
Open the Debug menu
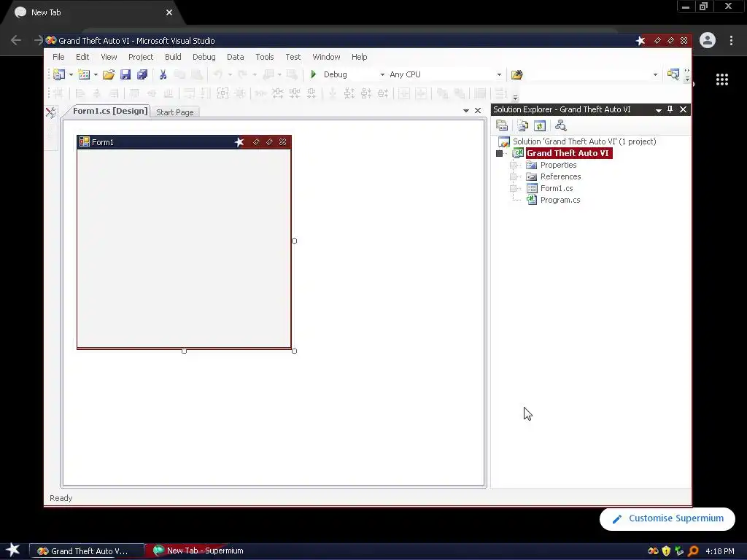click(204, 57)
